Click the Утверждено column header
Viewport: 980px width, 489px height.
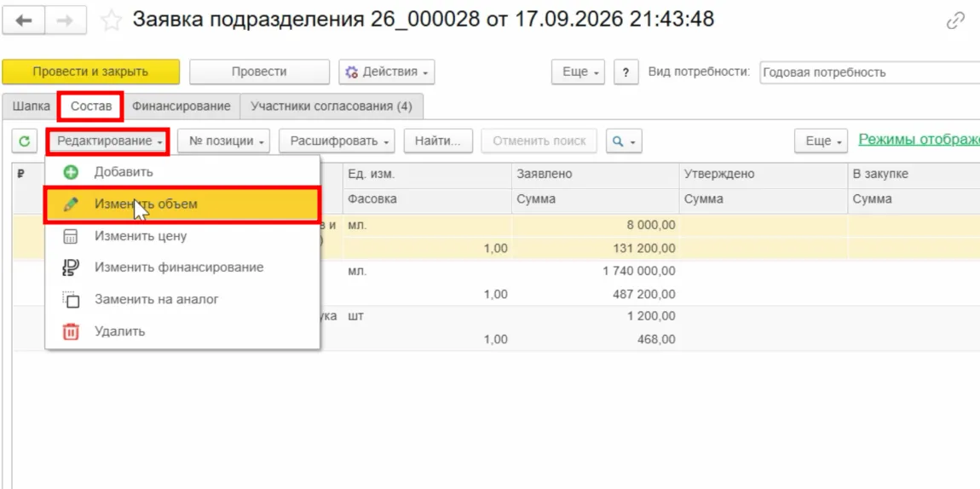point(764,175)
